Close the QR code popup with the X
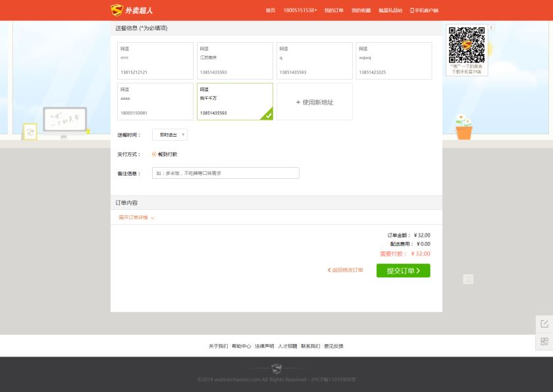 click(x=491, y=28)
